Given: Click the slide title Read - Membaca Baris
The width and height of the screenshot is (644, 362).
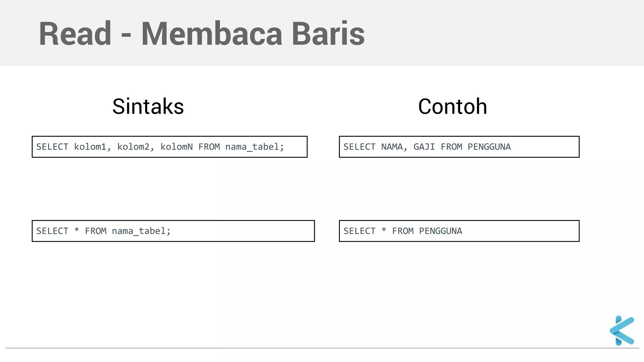Looking at the screenshot, I should click(201, 34).
